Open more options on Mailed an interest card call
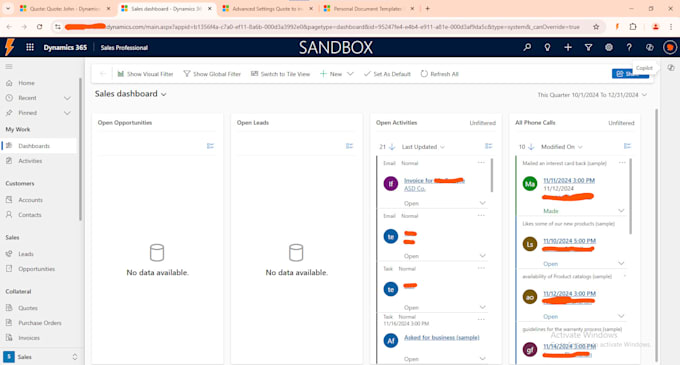680x365 pixels. [x=622, y=163]
